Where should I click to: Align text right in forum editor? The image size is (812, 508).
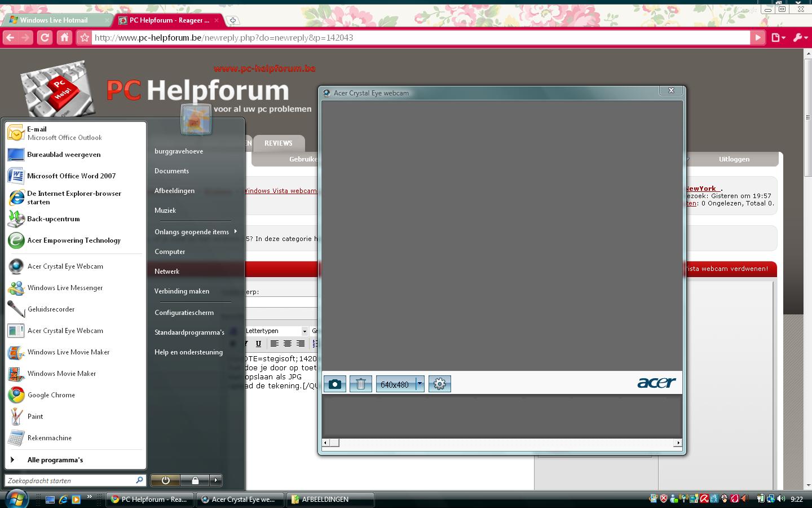coord(301,343)
